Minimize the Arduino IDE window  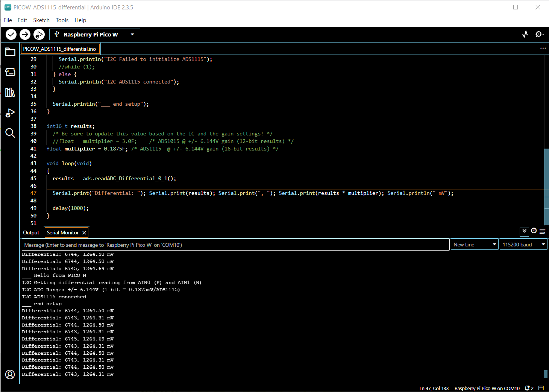coord(494,7)
